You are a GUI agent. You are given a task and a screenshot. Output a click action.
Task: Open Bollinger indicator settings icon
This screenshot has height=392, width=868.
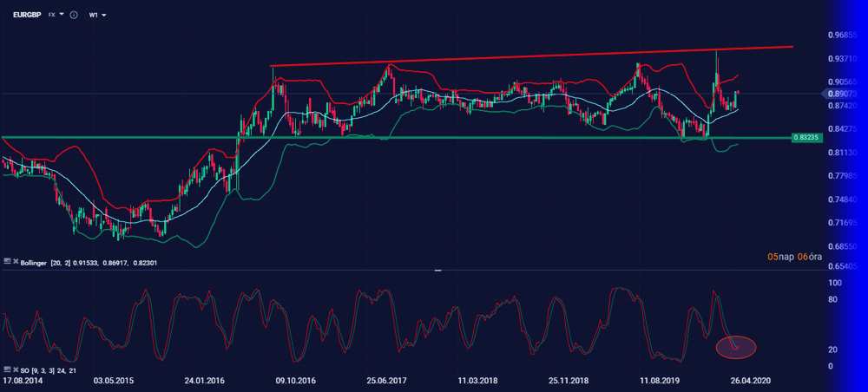click(x=7, y=261)
